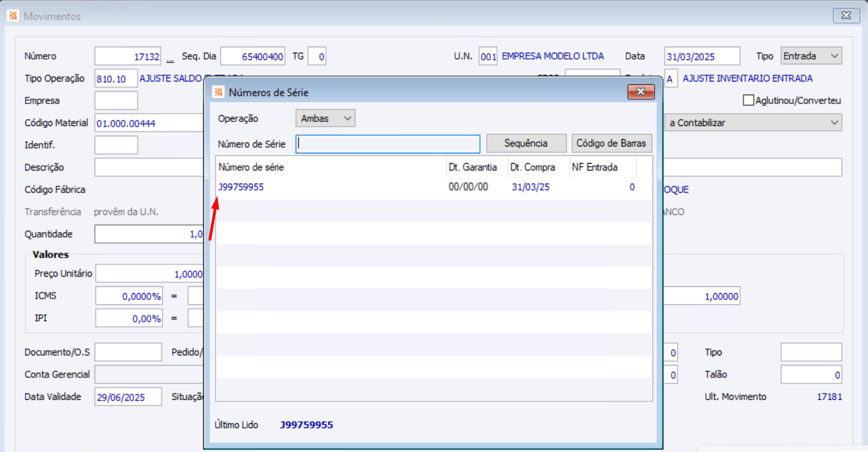Image resolution: width=868 pixels, height=452 pixels.
Task: Click the Quantidade input field
Action: [x=149, y=234]
